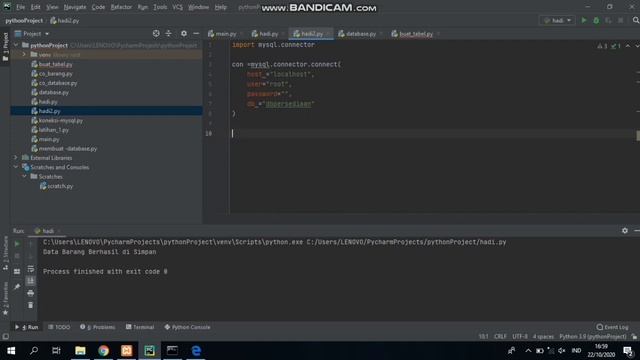
Task: Select koneksi-mysql.py in project tree
Action: click(60, 120)
